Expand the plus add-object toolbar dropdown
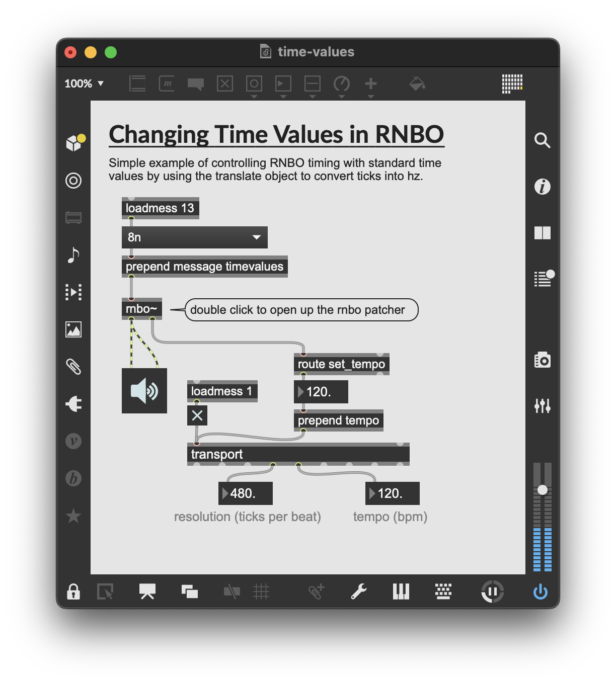The height and width of the screenshot is (683, 616). [371, 97]
